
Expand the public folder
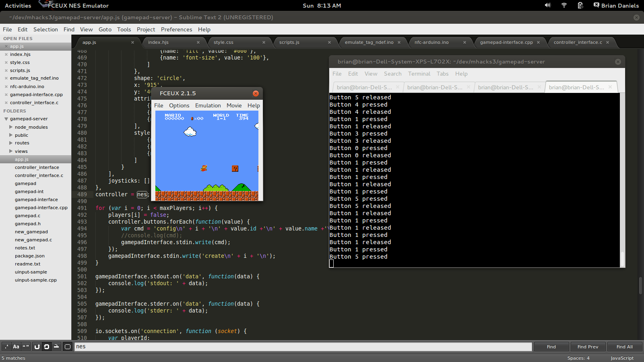click(x=11, y=135)
